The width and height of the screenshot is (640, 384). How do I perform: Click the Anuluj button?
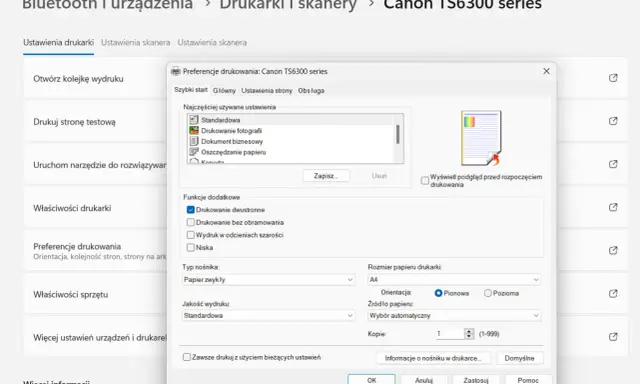424,380
